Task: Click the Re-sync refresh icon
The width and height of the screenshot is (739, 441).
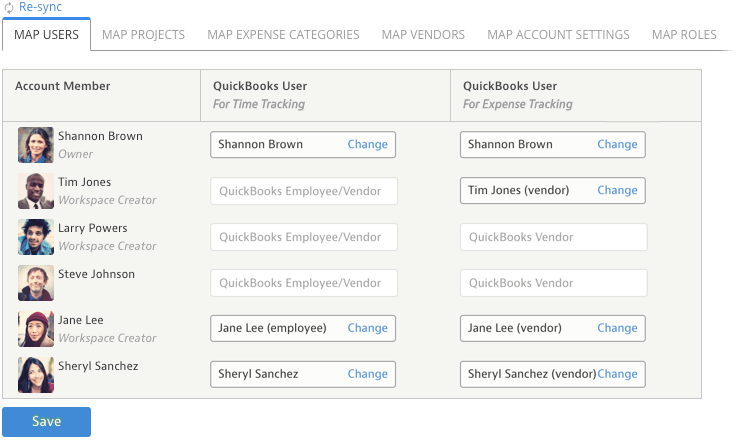Action: (8, 8)
